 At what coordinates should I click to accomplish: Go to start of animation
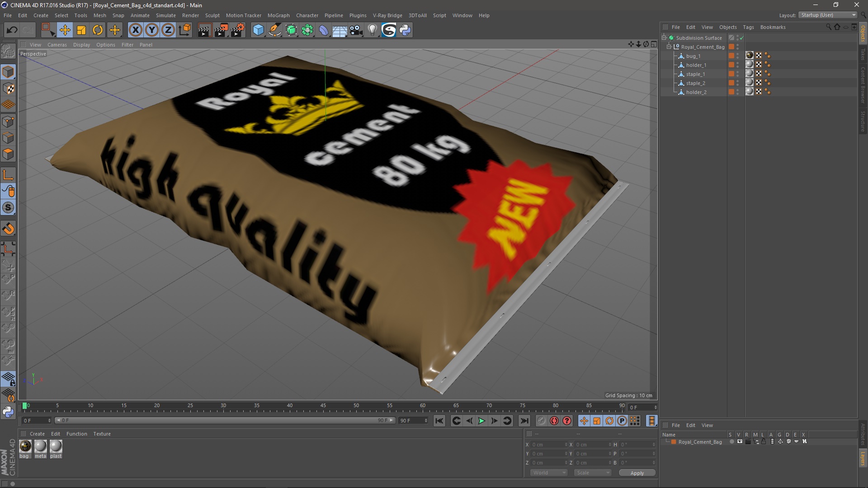(x=439, y=421)
